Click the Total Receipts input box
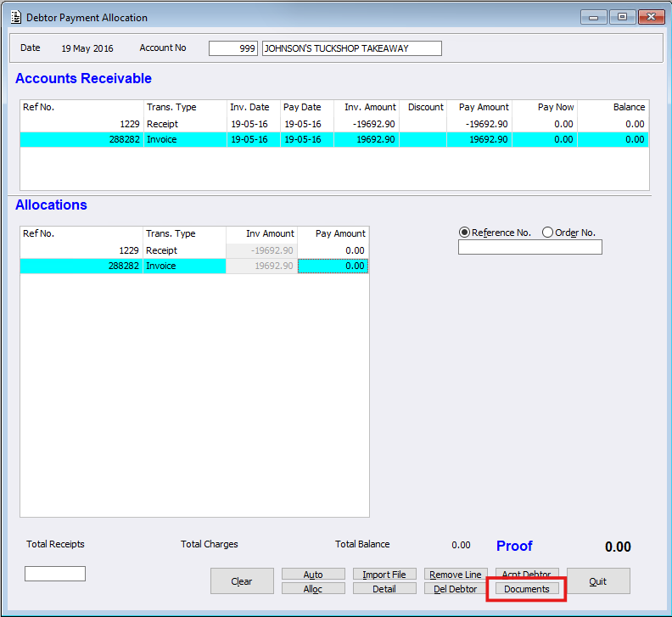Image resolution: width=672 pixels, height=617 pixels. click(x=55, y=574)
